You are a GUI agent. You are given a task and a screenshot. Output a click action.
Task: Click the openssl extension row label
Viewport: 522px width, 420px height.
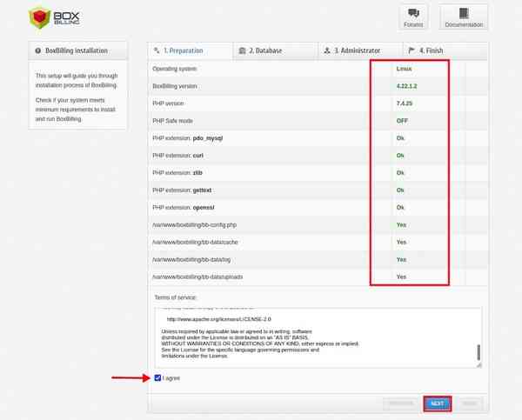point(184,207)
